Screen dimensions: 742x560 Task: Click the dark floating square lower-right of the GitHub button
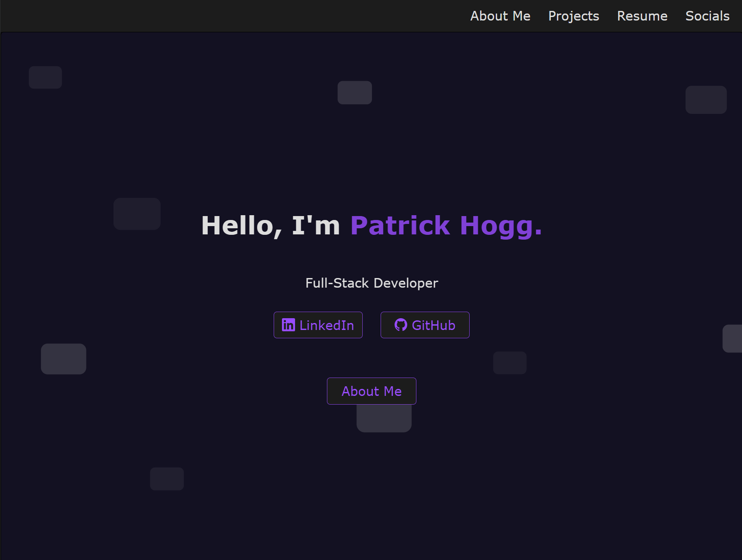pyautogui.click(x=509, y=363)
